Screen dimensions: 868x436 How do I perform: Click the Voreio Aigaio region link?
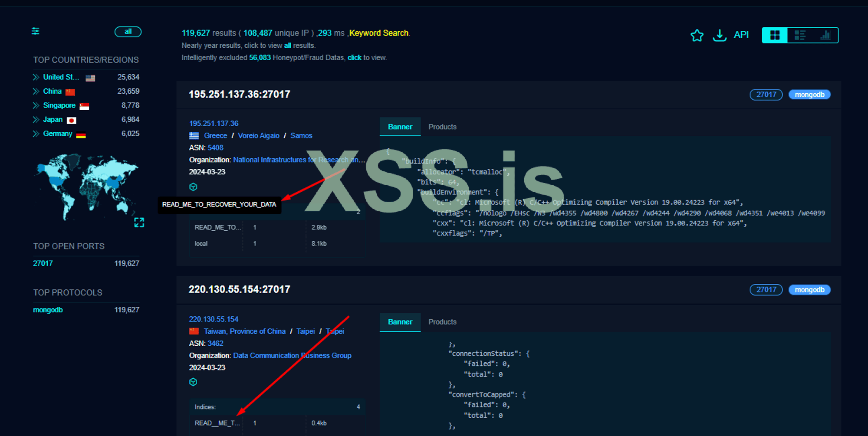(x=259, y=136)
